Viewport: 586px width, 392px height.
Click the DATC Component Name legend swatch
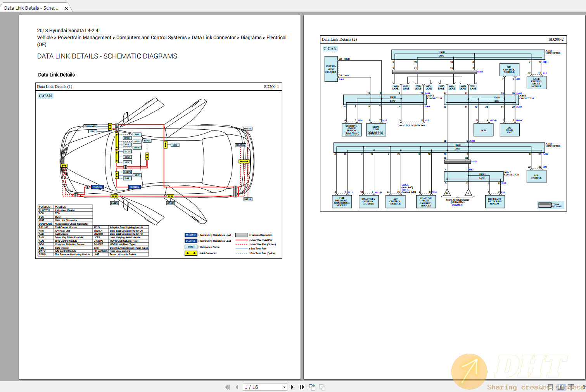(x=191, y=247)
